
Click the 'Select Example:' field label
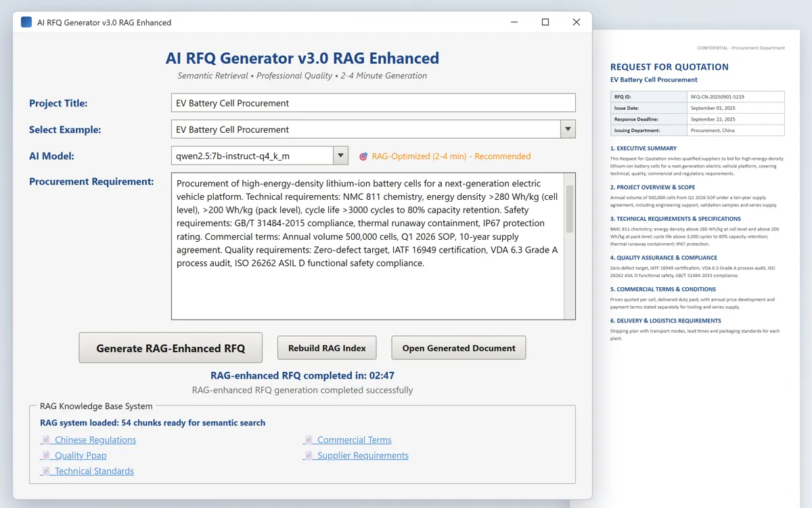tap(65, 129)
